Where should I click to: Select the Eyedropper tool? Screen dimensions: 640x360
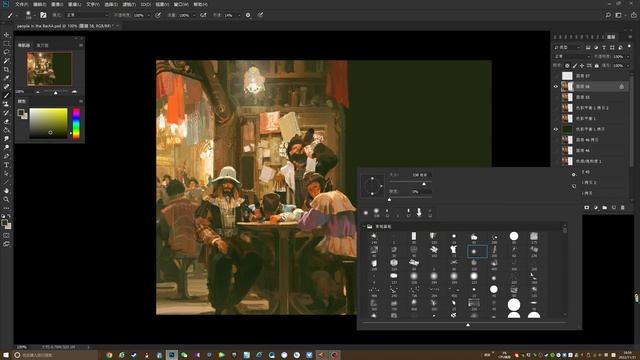(x=6, y=78)
